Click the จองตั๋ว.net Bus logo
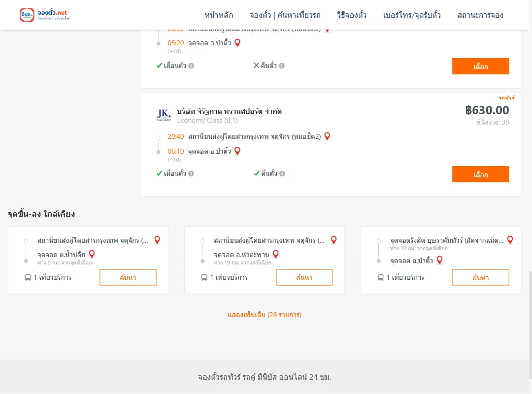Viewport: 532px width, 394px height. [45, 15]
